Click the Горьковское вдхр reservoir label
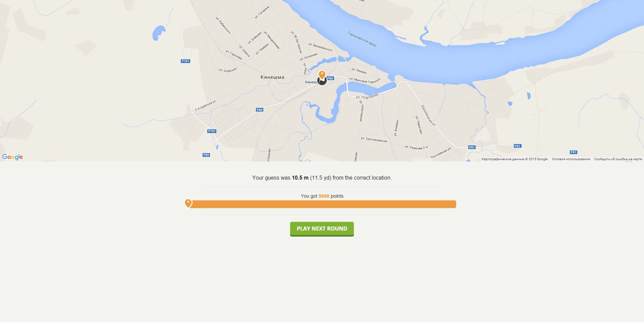644x322 pixels. (362, 39)
